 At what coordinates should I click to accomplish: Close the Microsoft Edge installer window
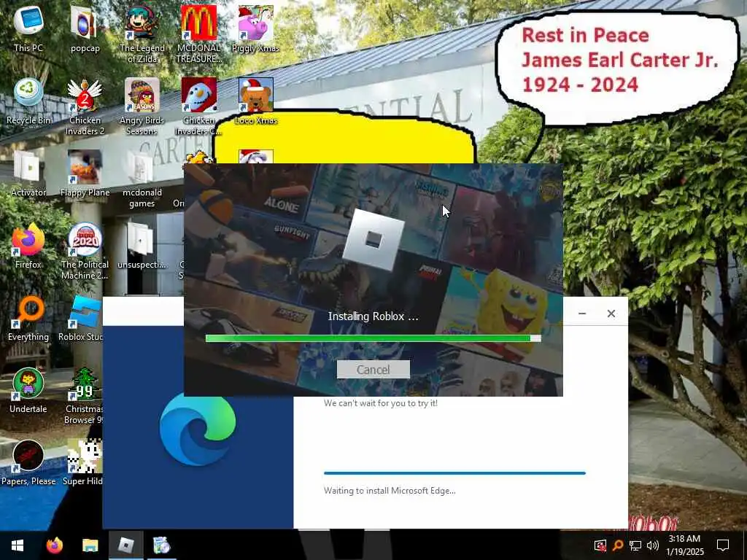tap(611, 314)
